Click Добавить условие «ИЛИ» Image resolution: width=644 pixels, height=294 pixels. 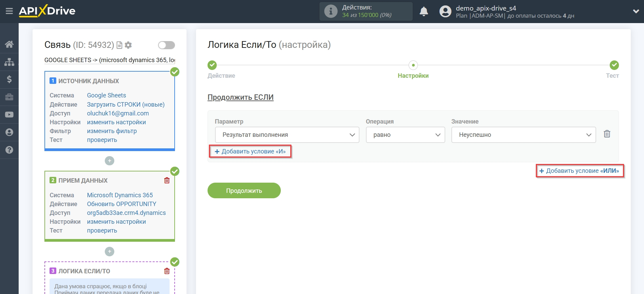pyautogui.click(x=579, y=171)
